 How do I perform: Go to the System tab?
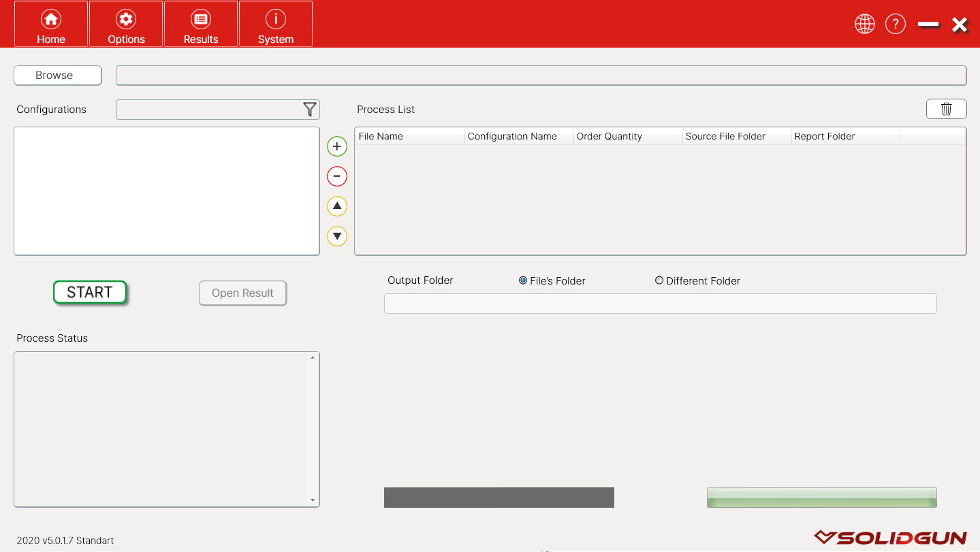click(276, 25)
